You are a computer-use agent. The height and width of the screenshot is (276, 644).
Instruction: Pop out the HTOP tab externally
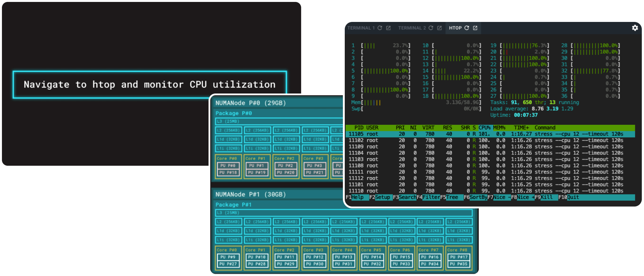(x=475, y=28)
